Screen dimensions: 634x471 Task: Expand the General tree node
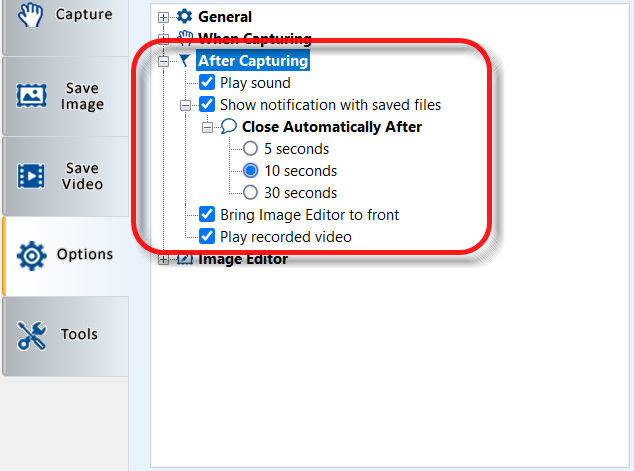pyautogui.click(x=164, y=17)
